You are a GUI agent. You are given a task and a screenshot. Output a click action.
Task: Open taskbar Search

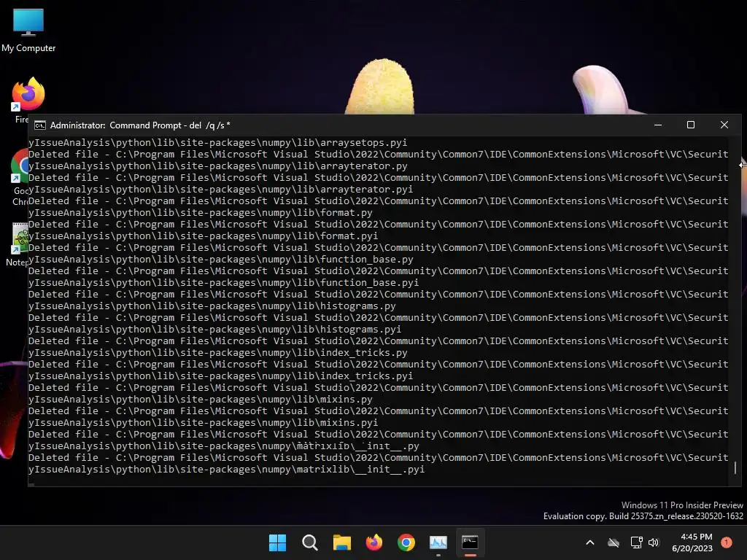click(309, 542)
